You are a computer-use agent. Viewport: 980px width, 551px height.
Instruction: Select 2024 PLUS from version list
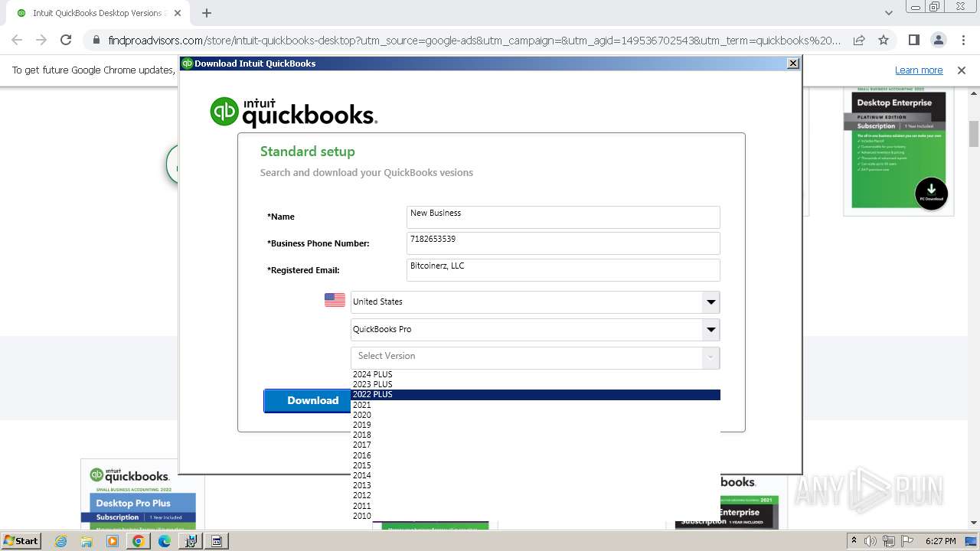(x=535, y=374)
